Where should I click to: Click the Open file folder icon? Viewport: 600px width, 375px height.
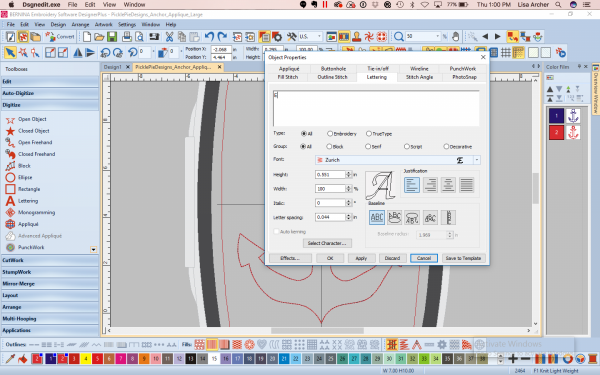point(99,37)
